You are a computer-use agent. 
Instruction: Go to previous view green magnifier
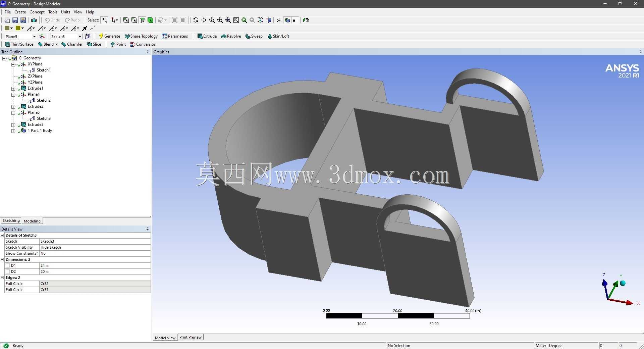tap(244, 20)
